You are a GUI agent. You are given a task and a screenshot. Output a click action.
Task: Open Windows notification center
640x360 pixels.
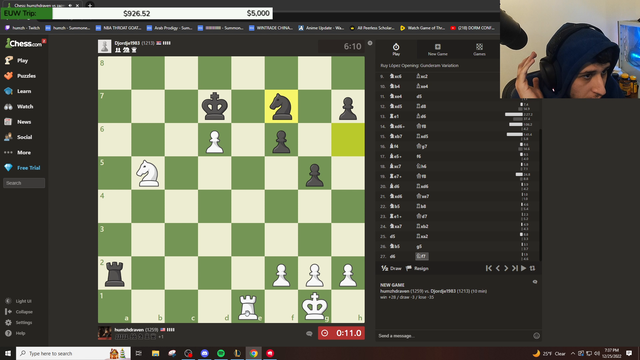pos(629,353)
